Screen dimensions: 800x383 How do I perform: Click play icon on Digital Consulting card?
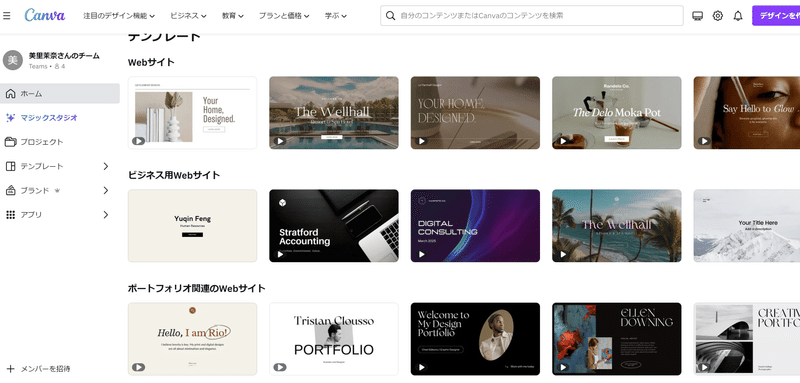coord(421,254)
